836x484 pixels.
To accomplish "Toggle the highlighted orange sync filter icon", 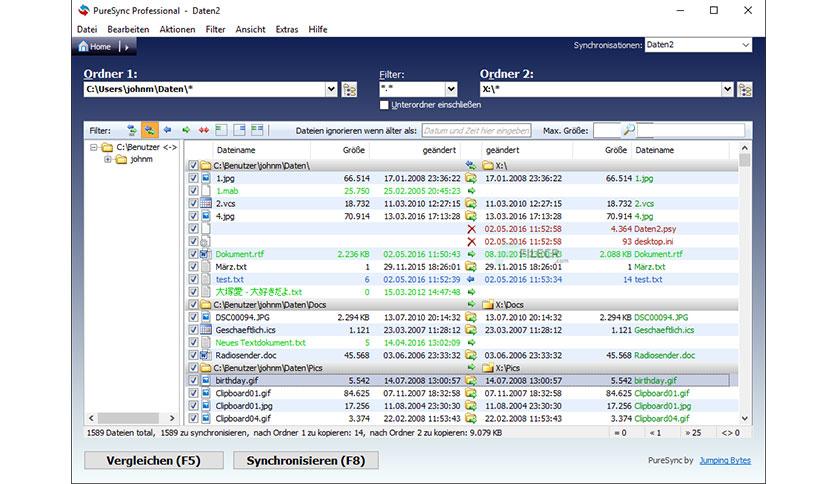I will pyautogui.click(x=150, y=130).
